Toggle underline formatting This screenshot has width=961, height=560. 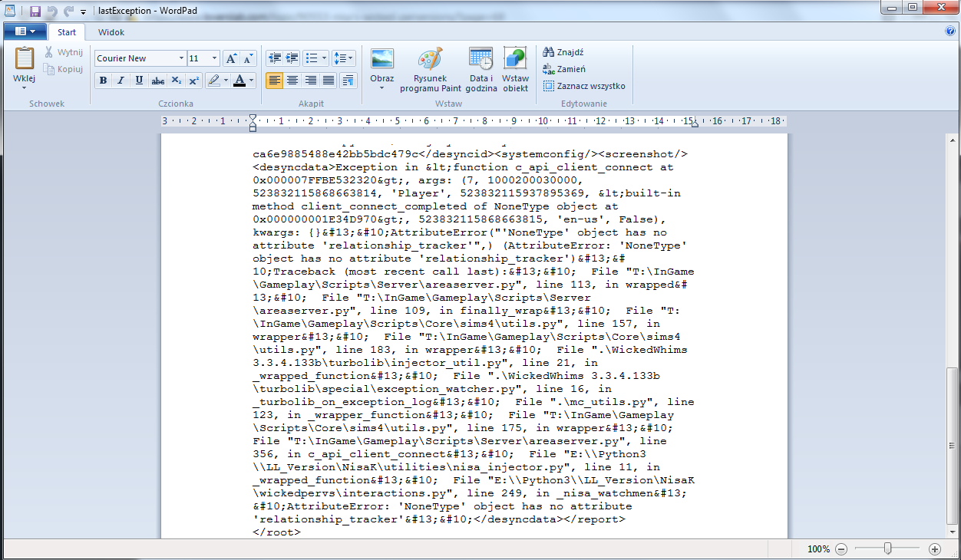pyautogui.click(x=139, y=81)
